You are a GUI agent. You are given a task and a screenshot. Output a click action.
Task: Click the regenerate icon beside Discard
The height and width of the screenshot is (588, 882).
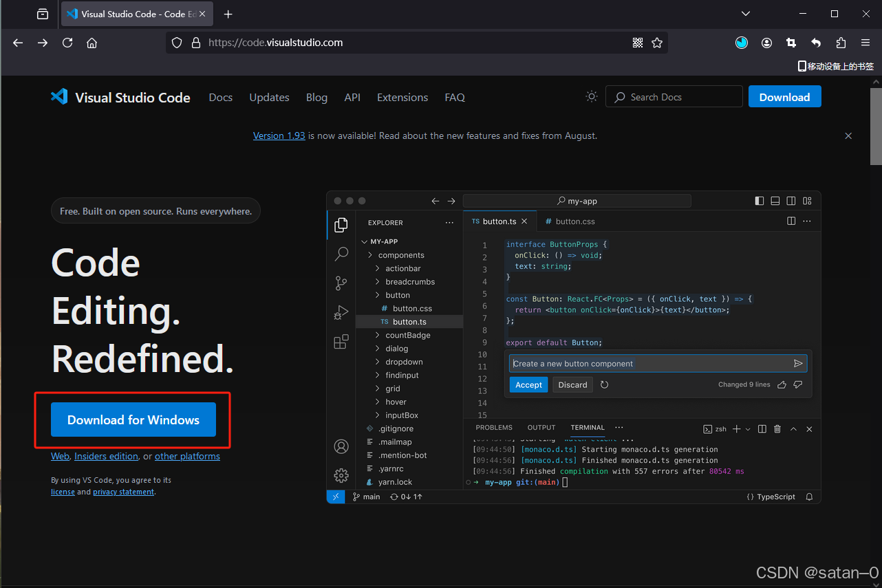[604, 384]
